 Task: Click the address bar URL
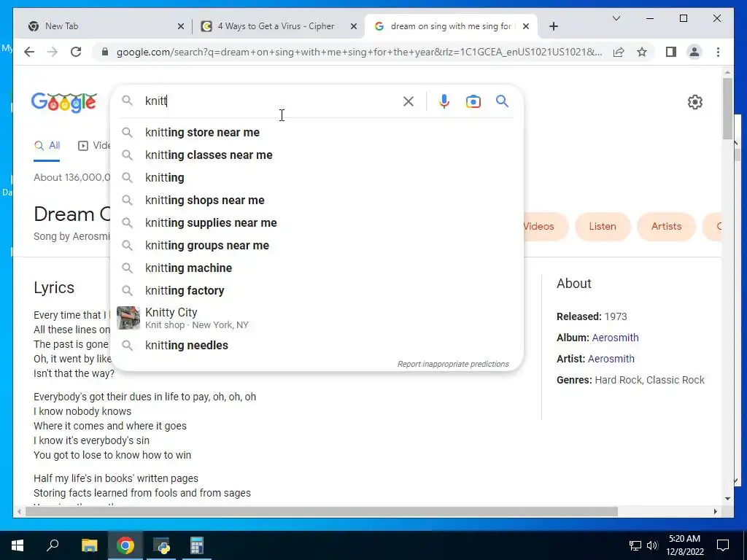click(x=360, y=52)
